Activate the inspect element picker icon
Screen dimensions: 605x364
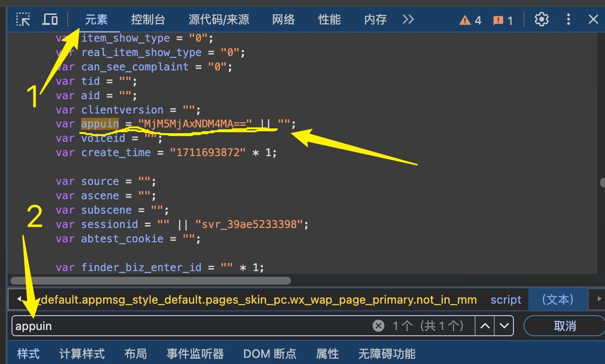23,20
